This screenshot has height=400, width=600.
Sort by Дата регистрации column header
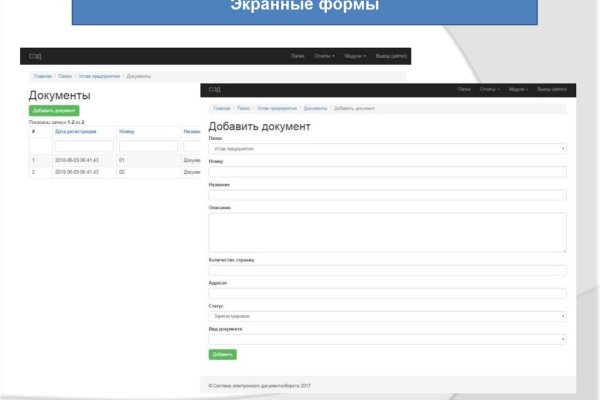(x=76, y=131)
